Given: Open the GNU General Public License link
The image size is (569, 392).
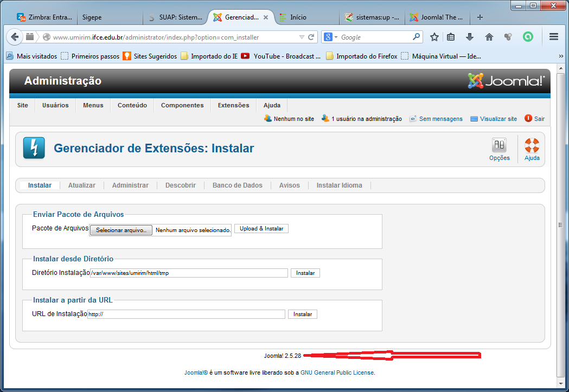Looking at the screenshot, I should click(x=337, y=373).
